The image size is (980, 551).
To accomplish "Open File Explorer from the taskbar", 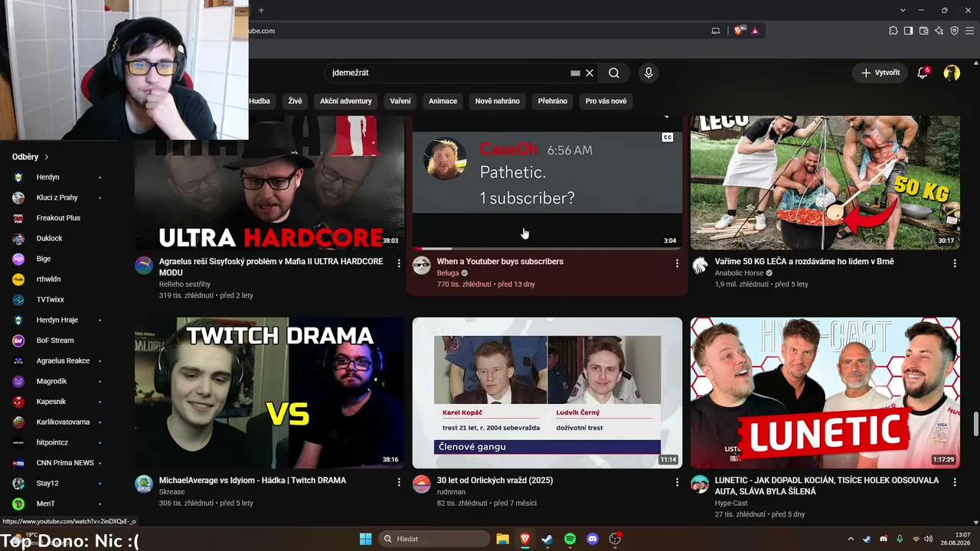I will click(502, 539).
